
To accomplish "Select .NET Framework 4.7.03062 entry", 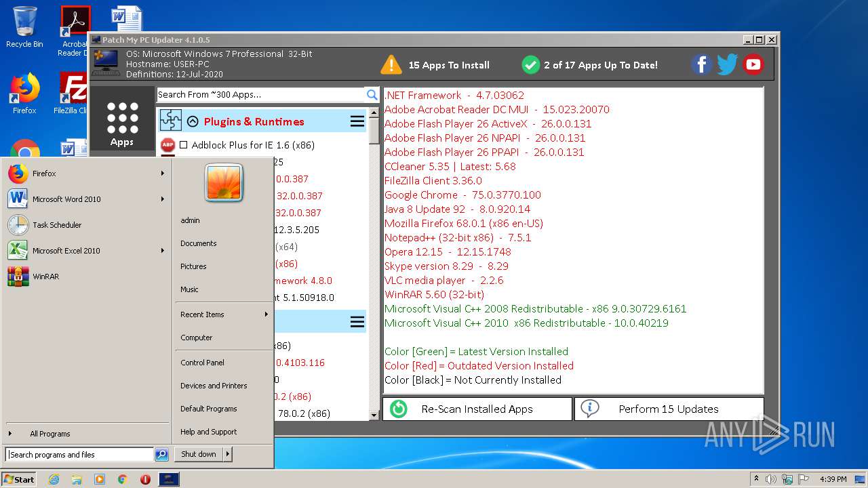I will click(x=454, y=95).
